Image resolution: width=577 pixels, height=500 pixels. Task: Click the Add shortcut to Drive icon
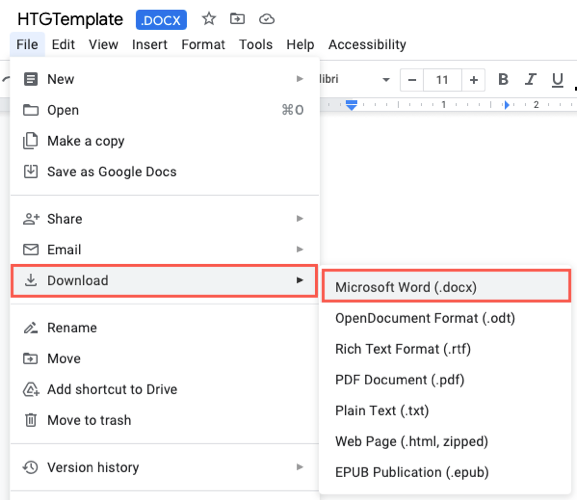tap(31, 389)
